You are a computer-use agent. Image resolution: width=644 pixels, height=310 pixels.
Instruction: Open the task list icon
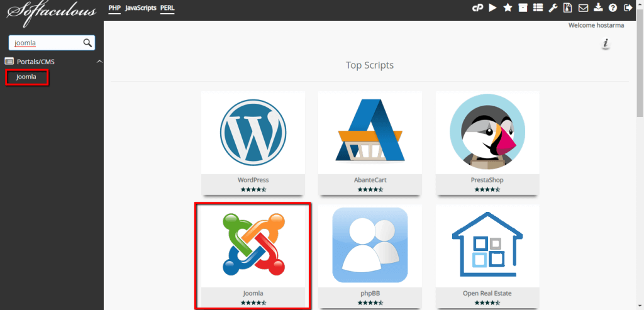point(538,8)
